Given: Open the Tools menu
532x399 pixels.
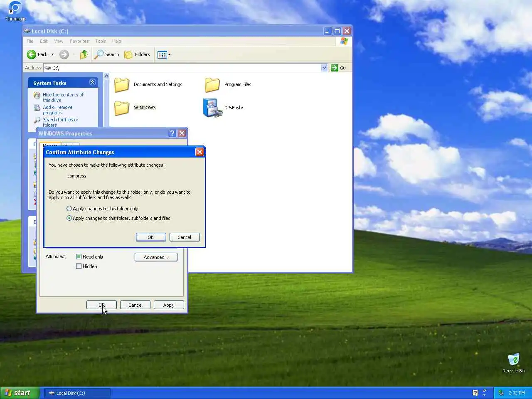Looking at the screenshot, I should [x=101, y=41].
